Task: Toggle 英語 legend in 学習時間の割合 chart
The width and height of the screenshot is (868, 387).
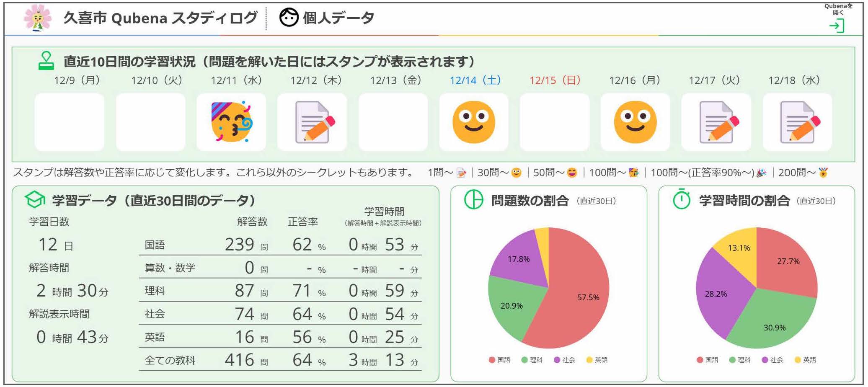Action: pyautogui.click(x=805, y=360)
